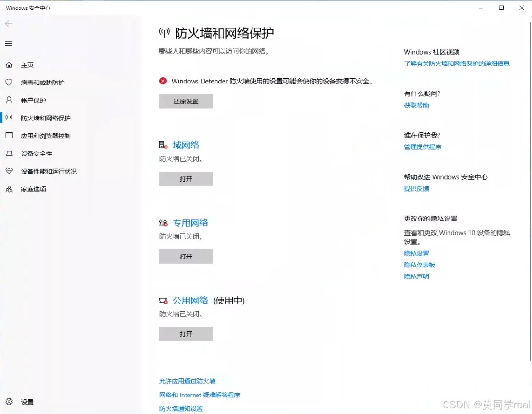Click the 有什么疑问? heading
Screen dimensions: 532x414
tap(422, 93)
